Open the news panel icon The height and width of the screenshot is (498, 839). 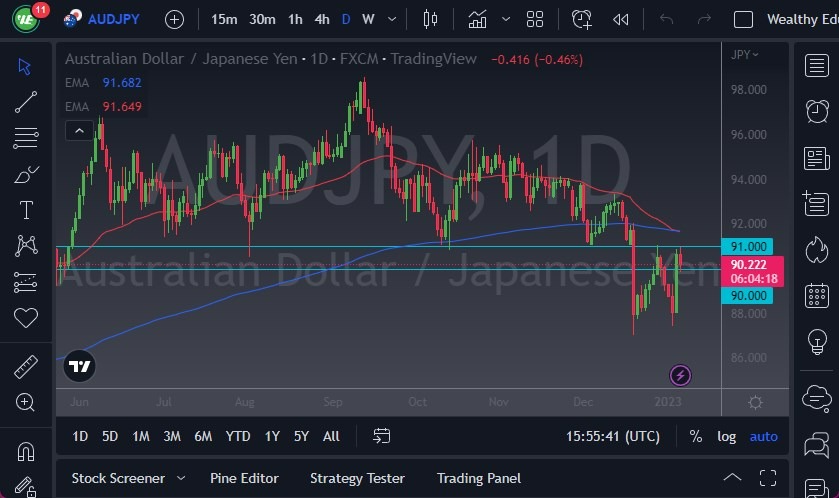(817, 158)
